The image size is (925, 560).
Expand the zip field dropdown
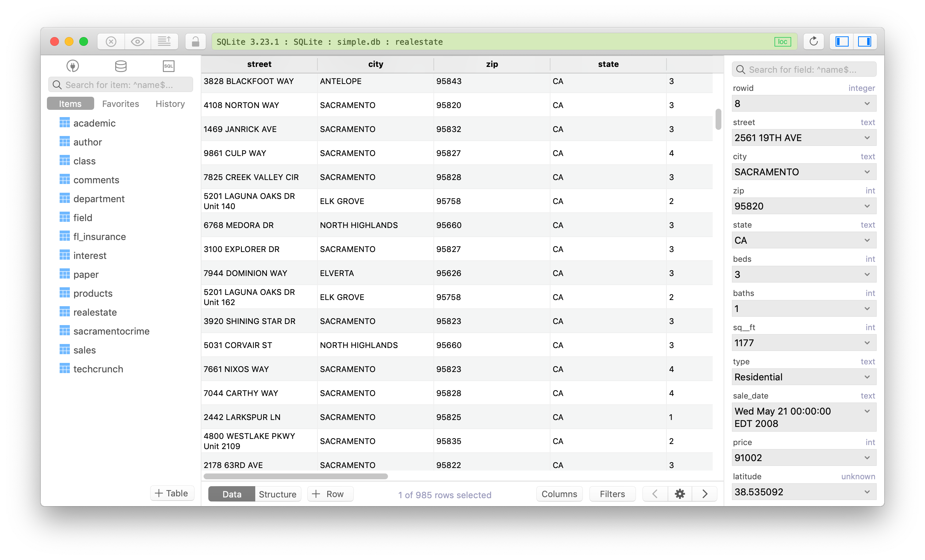[867, 206]
